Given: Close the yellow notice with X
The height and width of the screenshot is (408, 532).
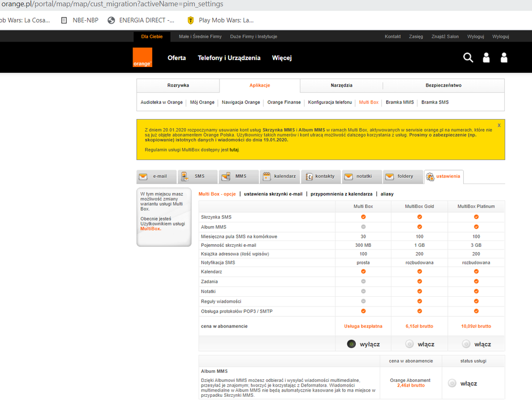Looking at the screenshot, I should coord(499,126).
